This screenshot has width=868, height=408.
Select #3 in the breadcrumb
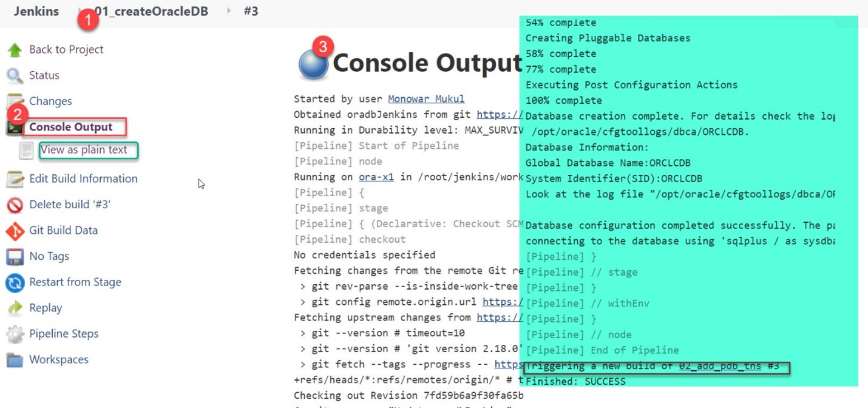(x=252, y=11)
